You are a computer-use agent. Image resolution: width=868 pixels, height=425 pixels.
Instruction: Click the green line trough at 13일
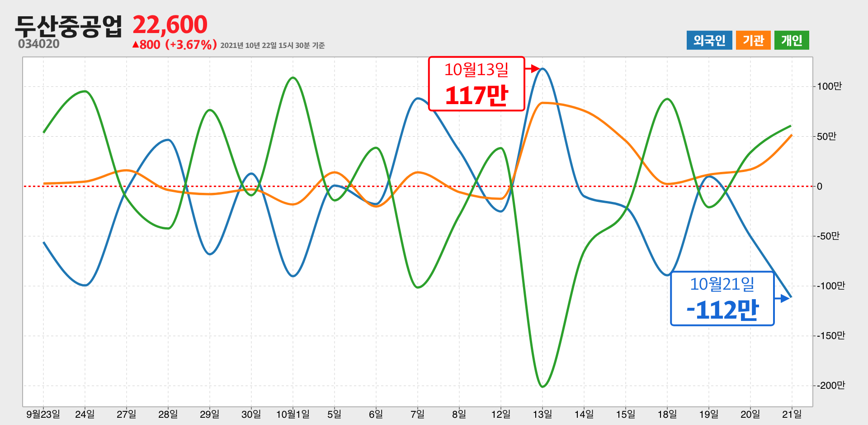click(x=542, y=387)
